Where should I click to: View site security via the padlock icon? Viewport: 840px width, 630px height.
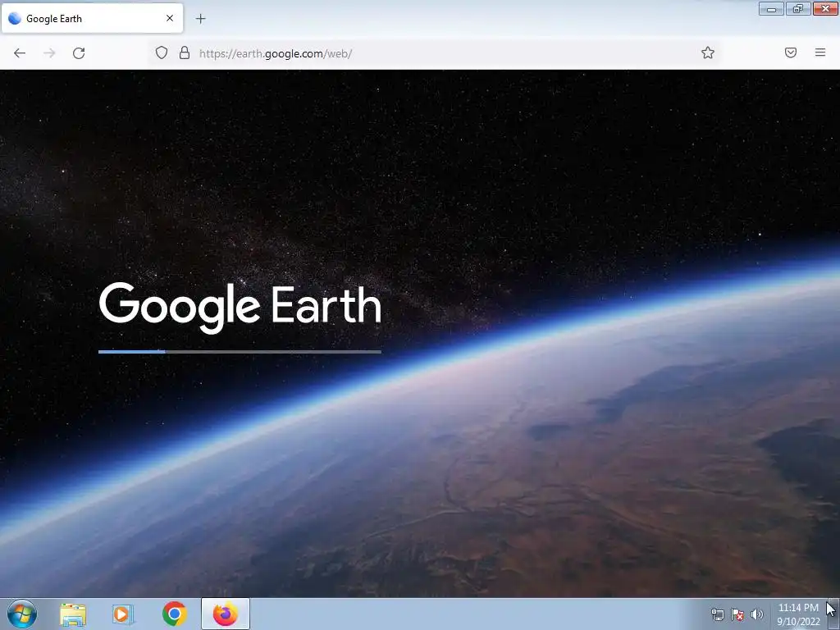click(x=185, y=52)
